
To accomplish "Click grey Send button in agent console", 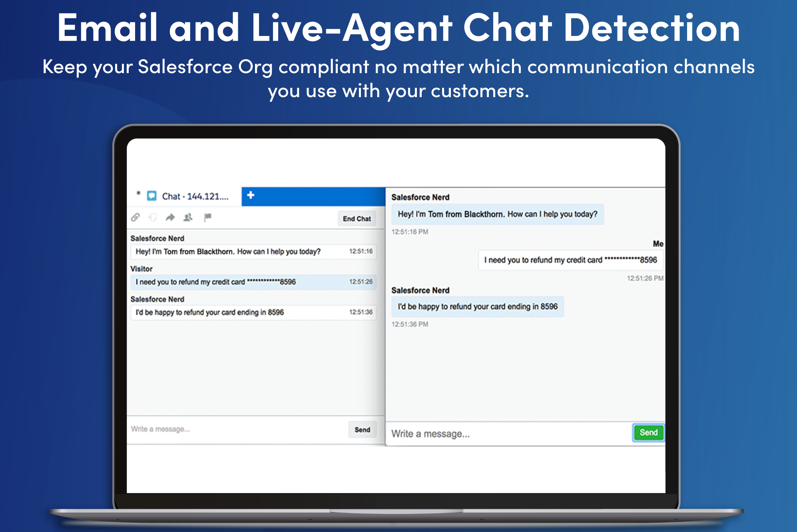I will click(363, 430).
